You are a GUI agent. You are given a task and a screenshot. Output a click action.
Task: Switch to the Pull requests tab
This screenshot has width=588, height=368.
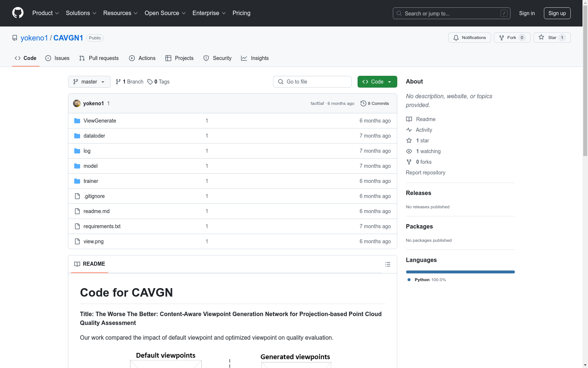coord(99,58)
